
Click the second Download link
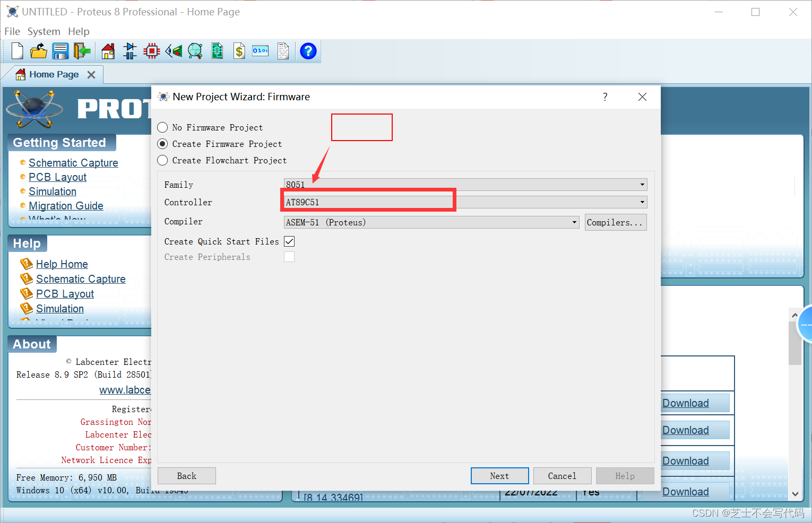[685, 430]
